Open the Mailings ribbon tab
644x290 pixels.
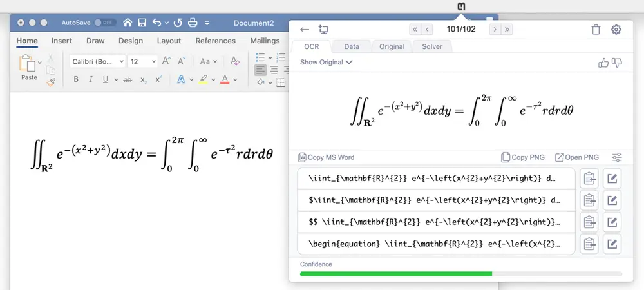(x=265, y=41)
